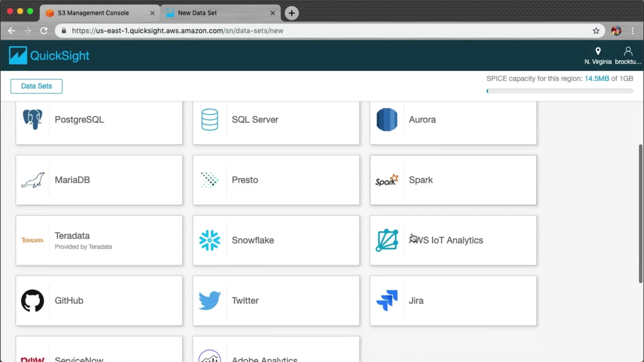Click the Jira logo icon

point(387,300)
